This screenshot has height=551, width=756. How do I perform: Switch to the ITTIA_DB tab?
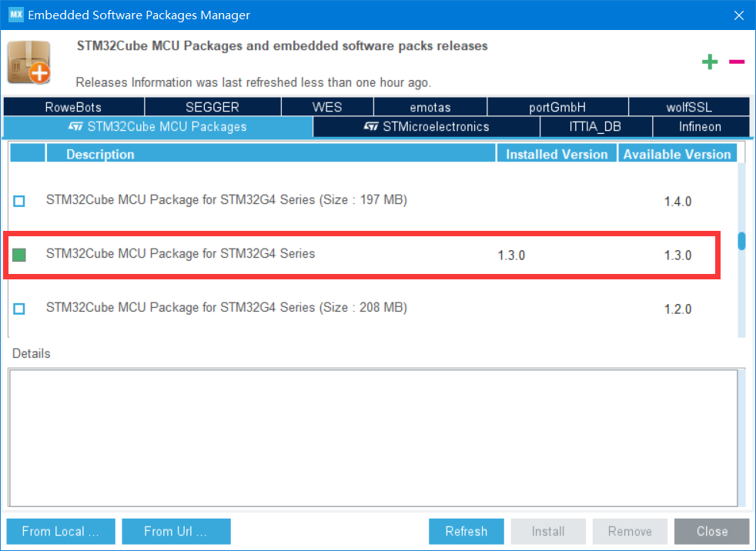pyautogui.click(x=596, y=126)
